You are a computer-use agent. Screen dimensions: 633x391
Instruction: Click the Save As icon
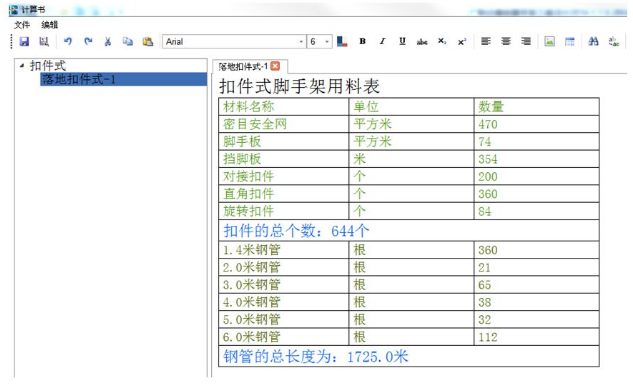[x=44, y=41]
